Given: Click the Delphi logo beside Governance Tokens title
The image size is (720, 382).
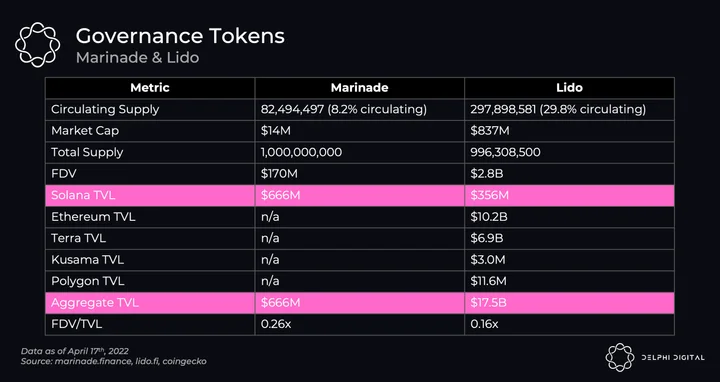Looking at the screenshot, I should point(37,45).
